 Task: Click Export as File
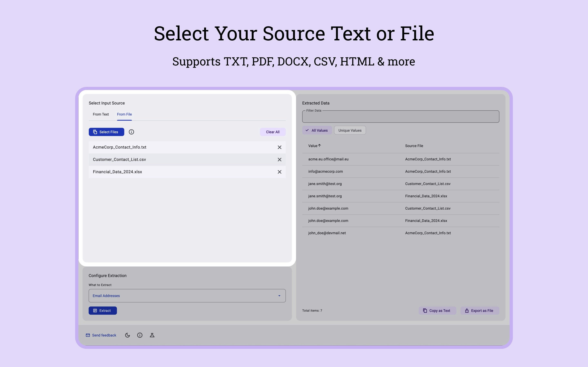(x=479, y=311)
